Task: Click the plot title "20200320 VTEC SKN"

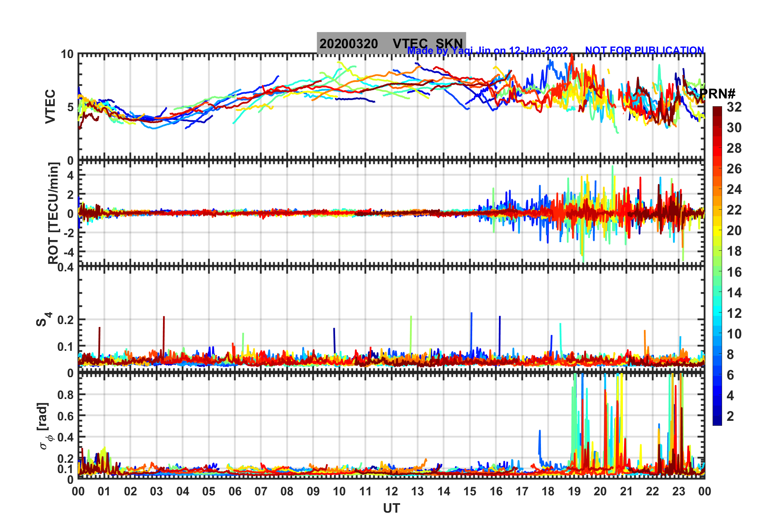Action: pyautogui.click(x=391, y=43)
